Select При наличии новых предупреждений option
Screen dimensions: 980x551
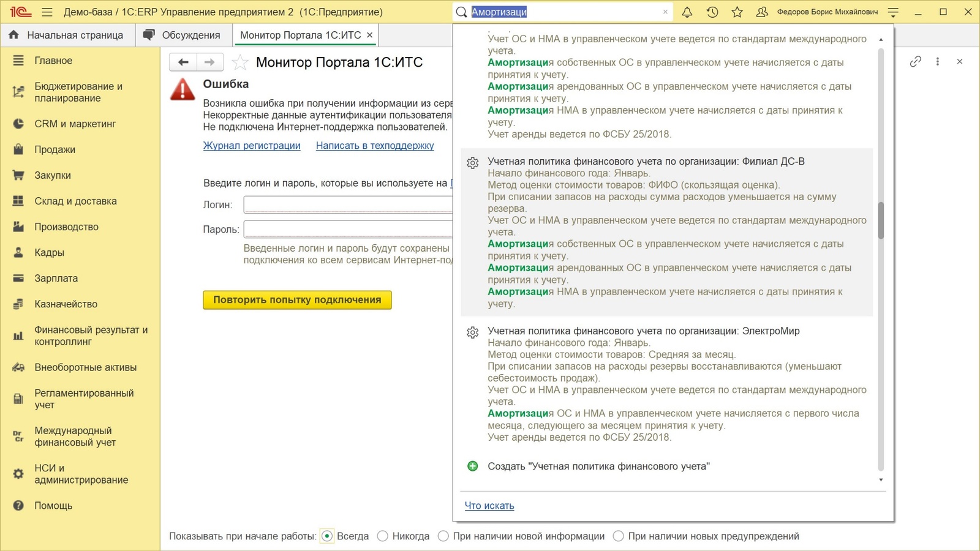tap(619, 536)
